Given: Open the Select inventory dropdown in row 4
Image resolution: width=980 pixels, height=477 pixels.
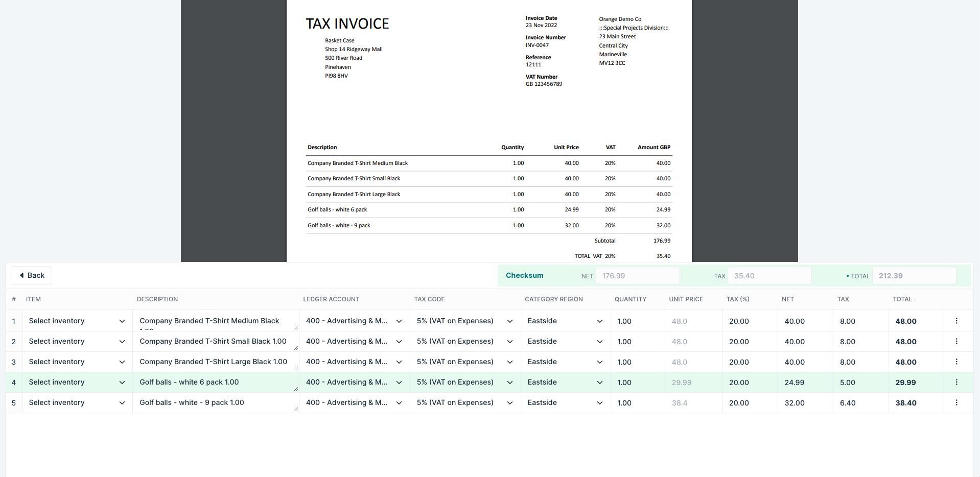Looking at the screenshot, I should [77, 382].
